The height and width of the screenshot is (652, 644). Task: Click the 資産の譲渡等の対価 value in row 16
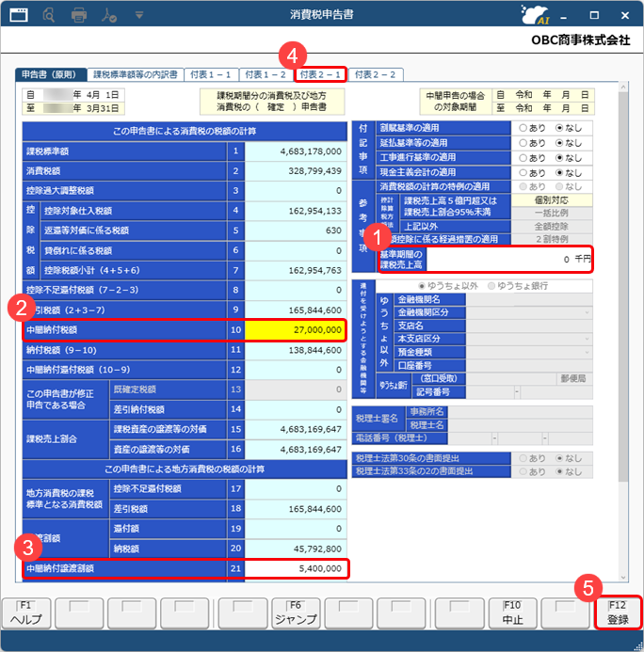[x=296, y=450]
